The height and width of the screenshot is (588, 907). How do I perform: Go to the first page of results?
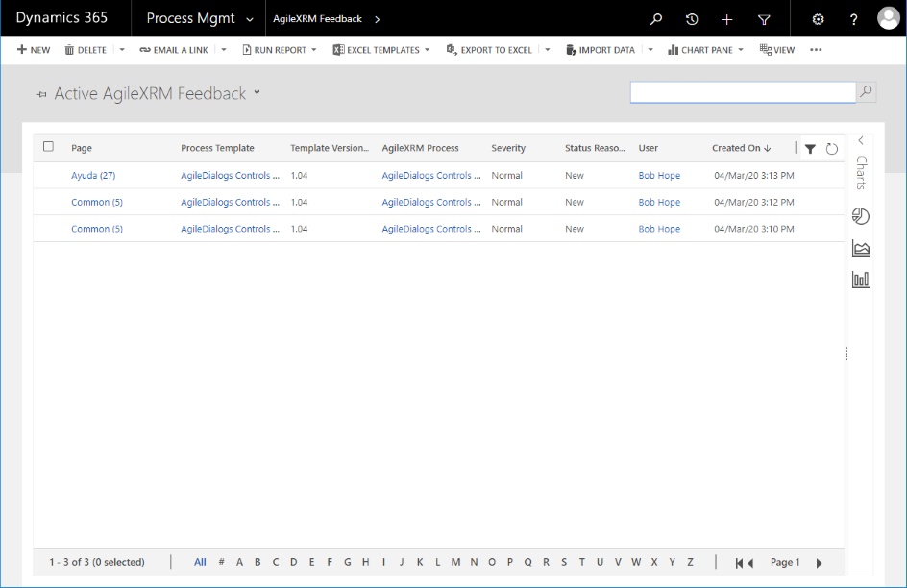pyautogui.click(x=739, y=563)
